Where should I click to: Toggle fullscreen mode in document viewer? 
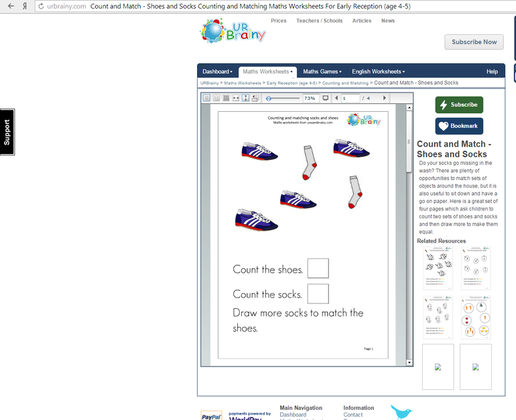tap(326, 98)
